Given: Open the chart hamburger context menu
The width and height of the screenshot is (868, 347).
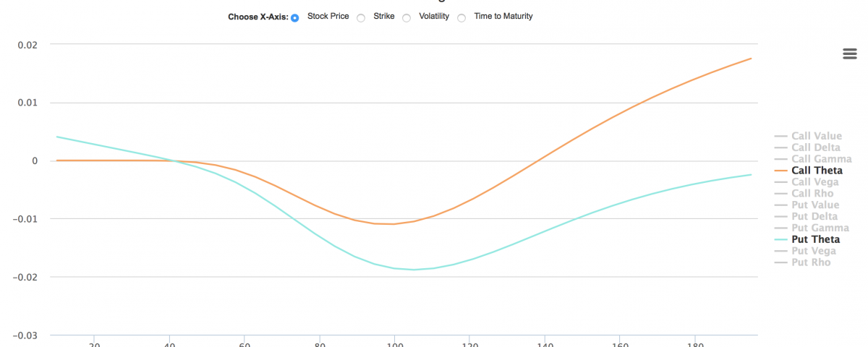Looking at the screenshot, I should point(850,54).
